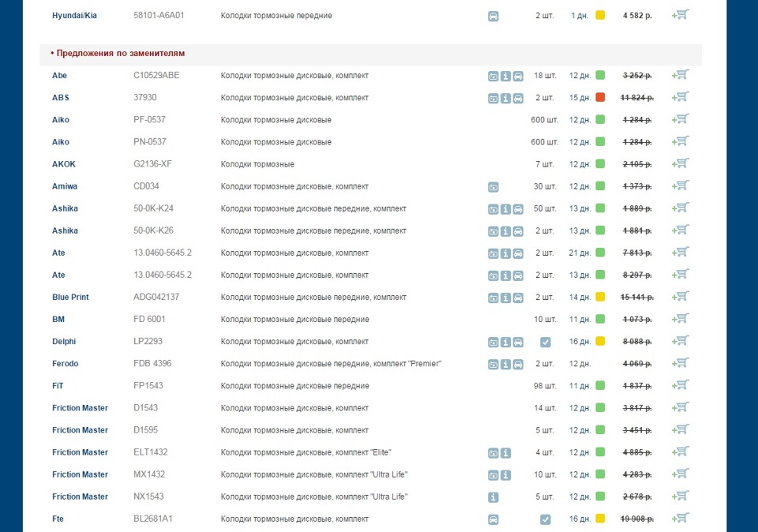Add Ferodo FDB 4396 Premier to cart
This screenshot has height=532, width=758.
click(680, 363)
